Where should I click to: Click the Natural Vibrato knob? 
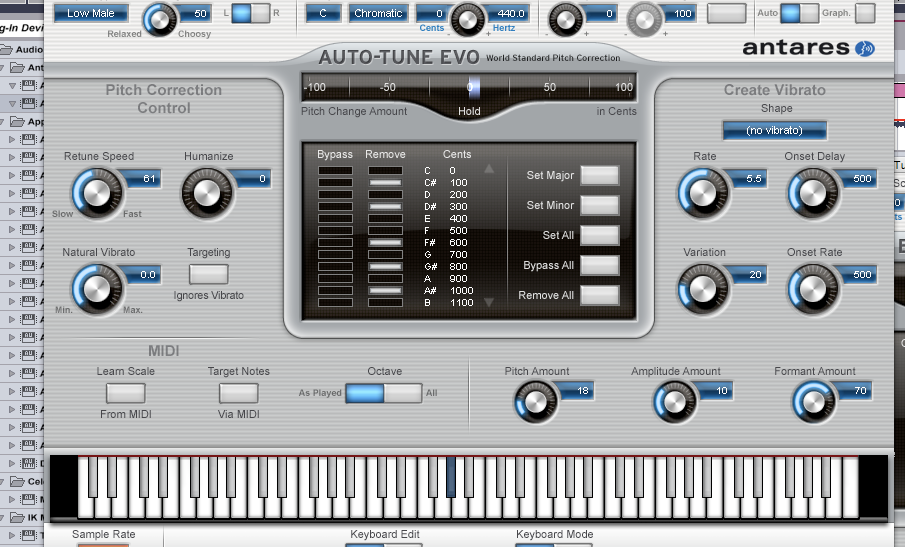click(x=97, y=289)
